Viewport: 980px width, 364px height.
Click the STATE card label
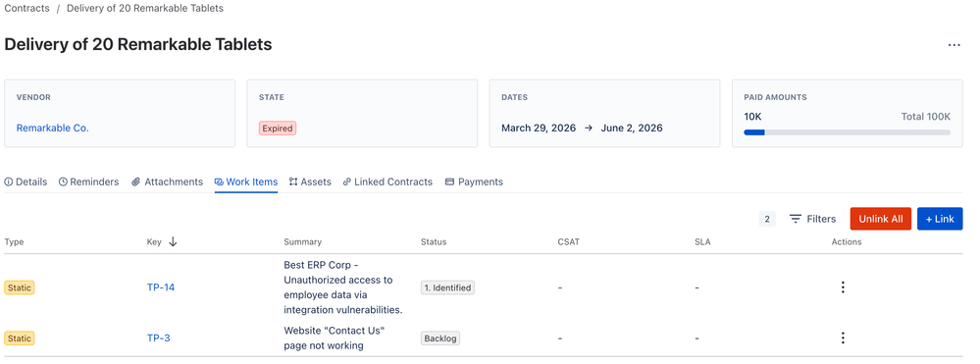[x=272, y=97]
